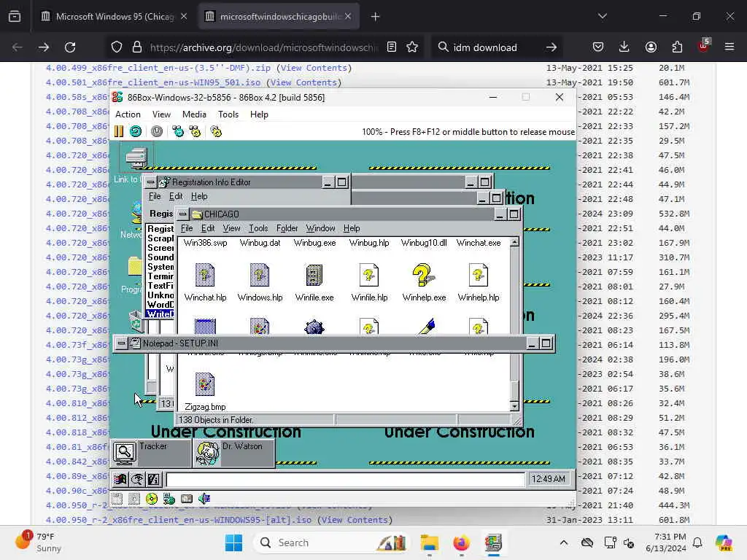Image resolution: width=747 pixels, height=560 pixels.
Task: Open Firefox downloads panel icon
Action: pyautogui.click(x=624, y=47)
